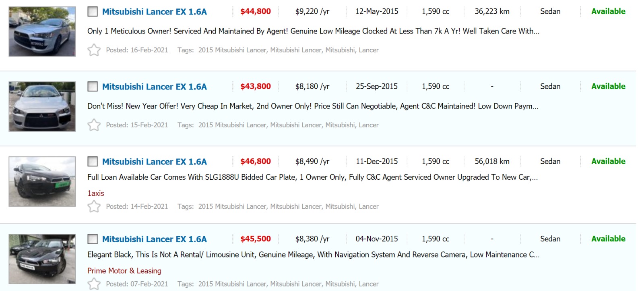Image resolution: width=644 pixels, height=291 pixels.
Task: Click "Only 1 Meticulous Owner" description text
Action: coord(313,31)
